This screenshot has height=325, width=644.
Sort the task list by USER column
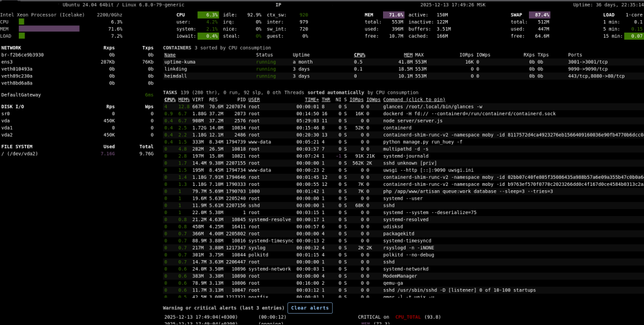click(x=254, y=100)
